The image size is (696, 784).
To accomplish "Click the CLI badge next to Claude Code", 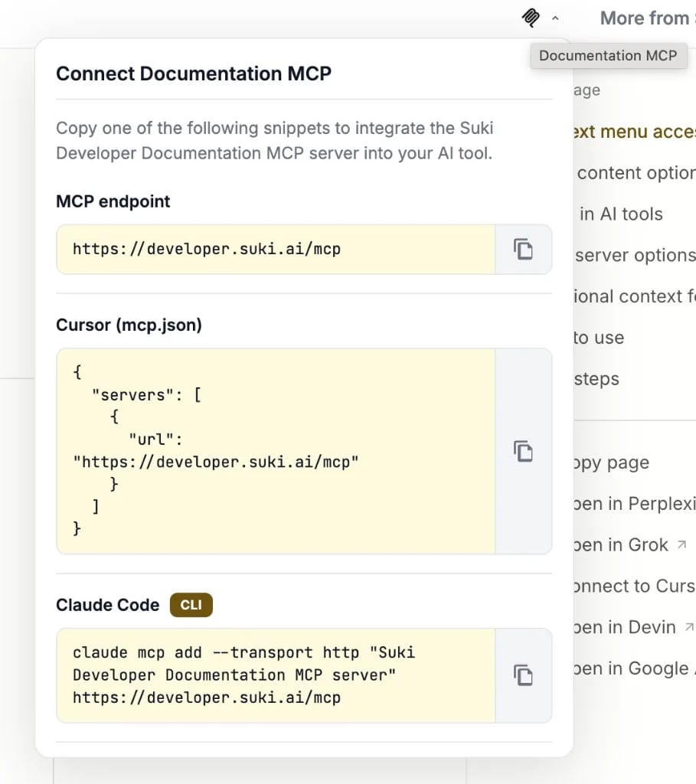I will pyautogui.click(x=191, y=605).
